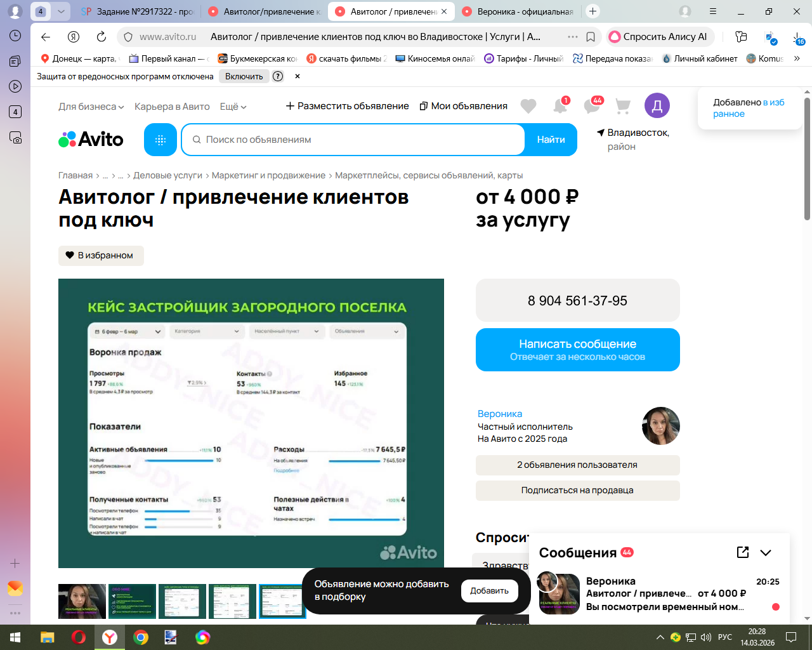The height and width of the screenshot is (650, 812).
Task: Open the history clock icon in the sidebar
Action: coord(15,36)
